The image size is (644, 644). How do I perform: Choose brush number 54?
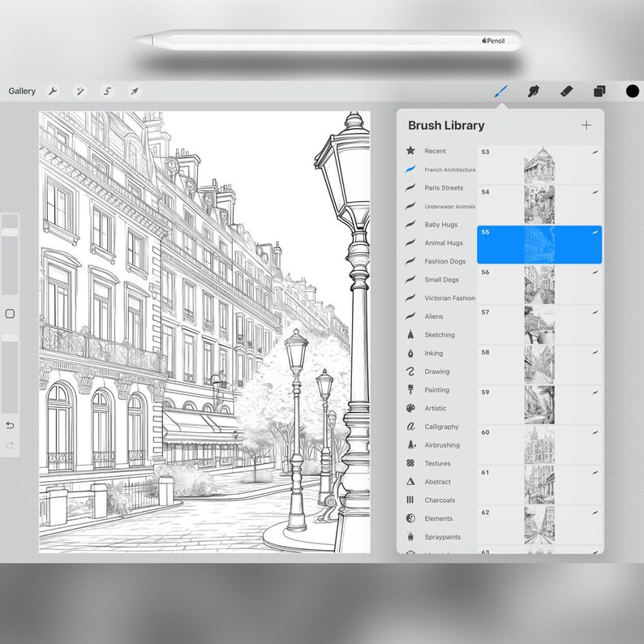point(539,204)
